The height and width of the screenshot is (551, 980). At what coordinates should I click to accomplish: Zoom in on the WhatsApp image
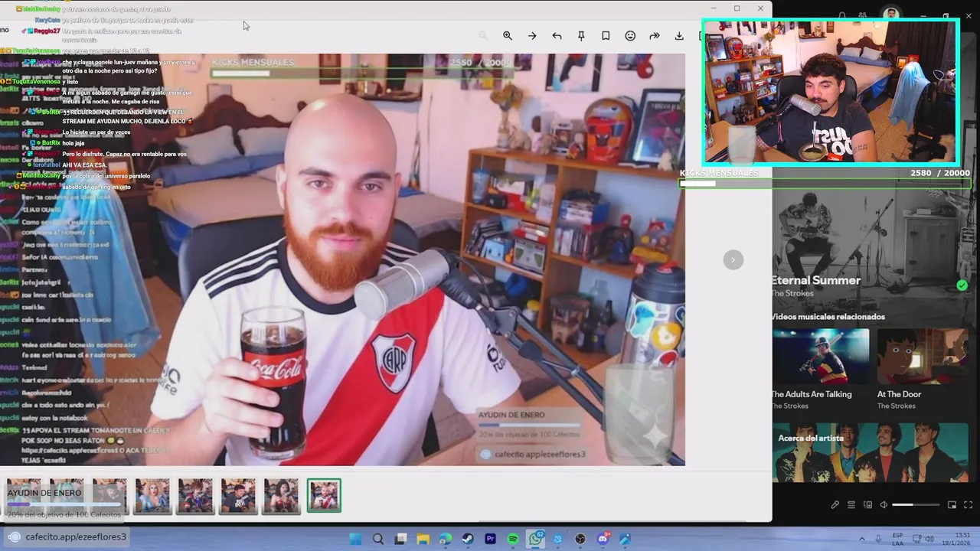(x=508, y=36)
